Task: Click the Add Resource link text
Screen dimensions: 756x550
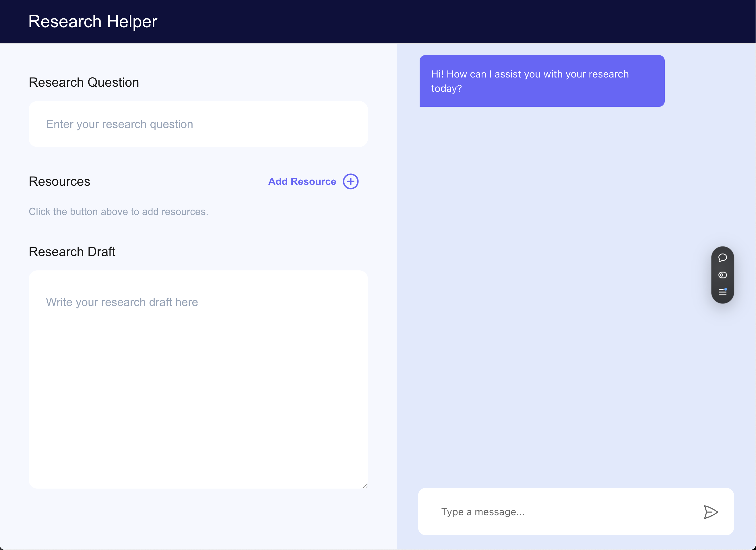Action: (302, 181)
